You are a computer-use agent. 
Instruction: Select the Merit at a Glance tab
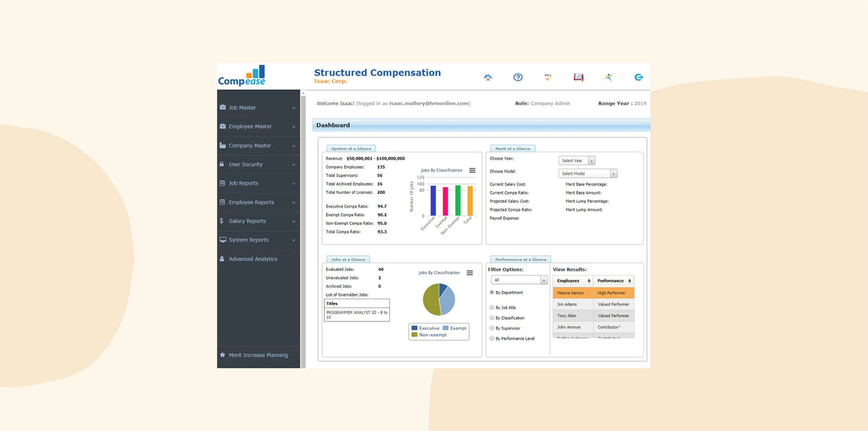click(513, 149)
